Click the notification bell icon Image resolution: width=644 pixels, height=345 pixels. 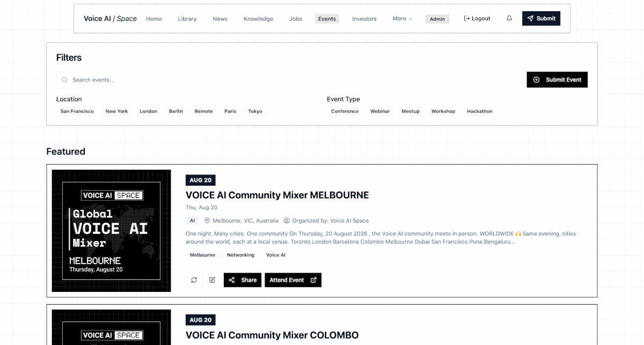pos(509,18)
